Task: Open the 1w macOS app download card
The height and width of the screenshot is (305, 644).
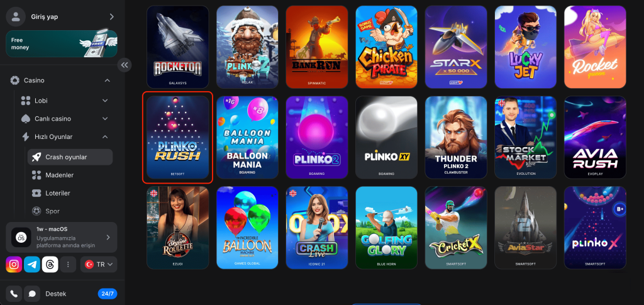Action: 62,237
